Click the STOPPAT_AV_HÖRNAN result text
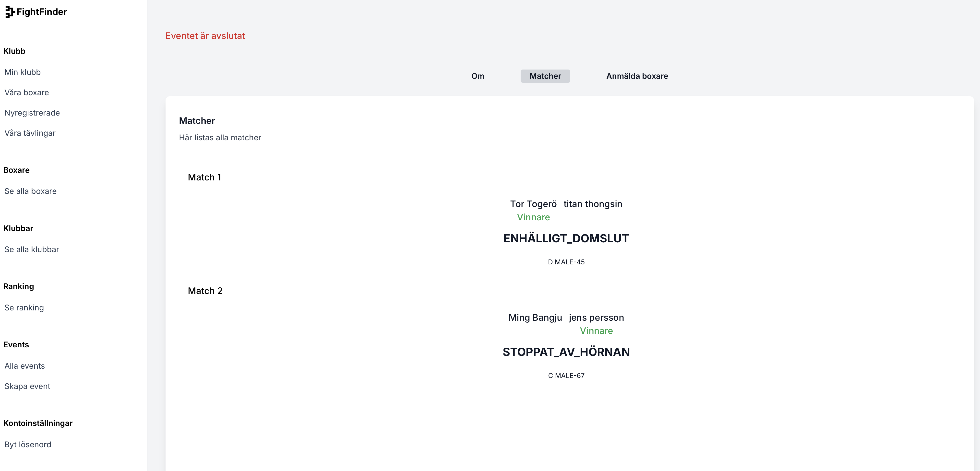The width and height of the screenshot is (980, 471). pyautogui.click(x=566, y=352)
